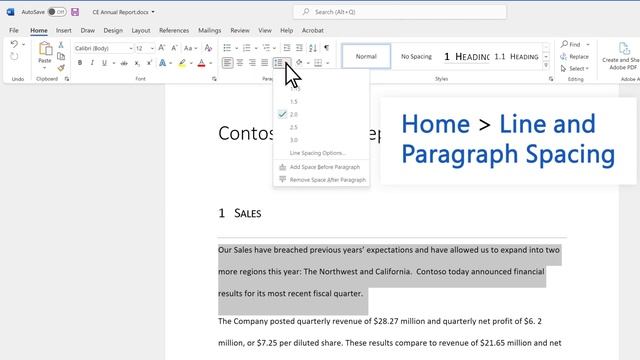
Task: Toggle Justify alignment
Action: pyautogui.click(x=264, y=63)
